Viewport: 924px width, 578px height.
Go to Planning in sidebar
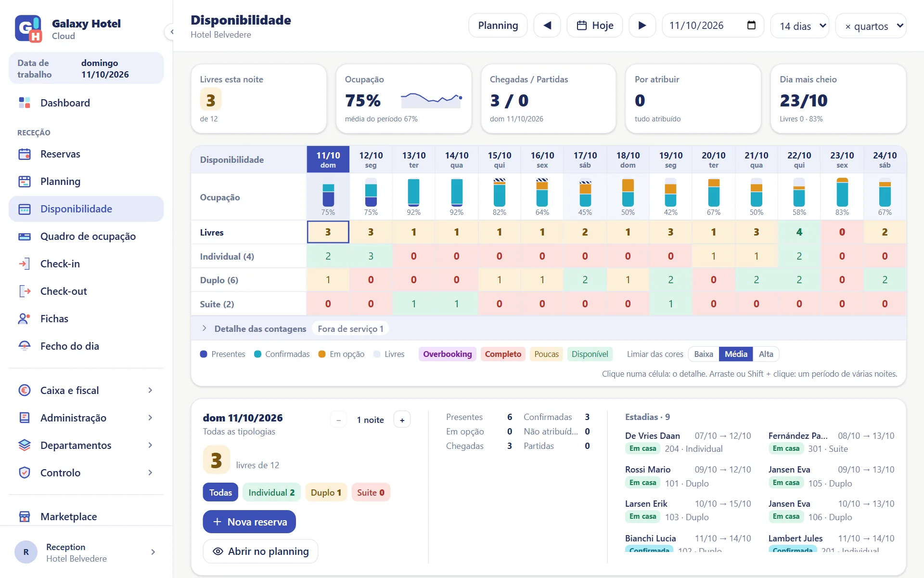[x=86, y=182]
